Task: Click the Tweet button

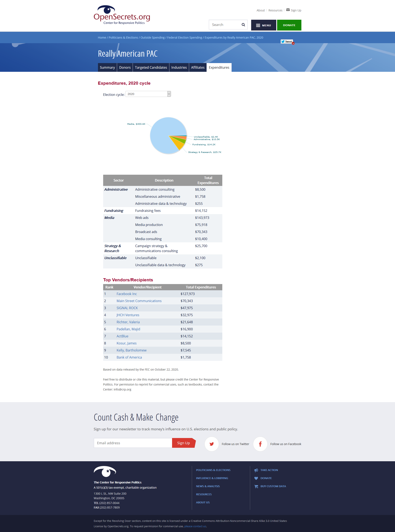Action: tap(287, 41)
